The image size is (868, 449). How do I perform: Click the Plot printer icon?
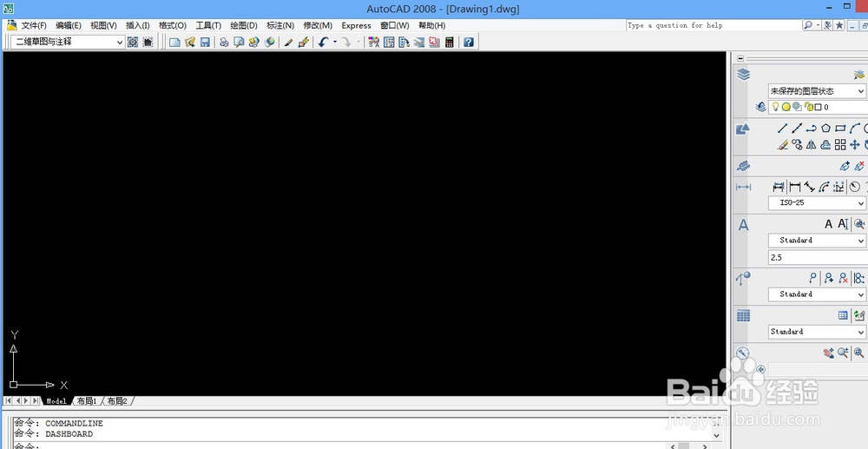pyautogui.click(x=224, y=42)
